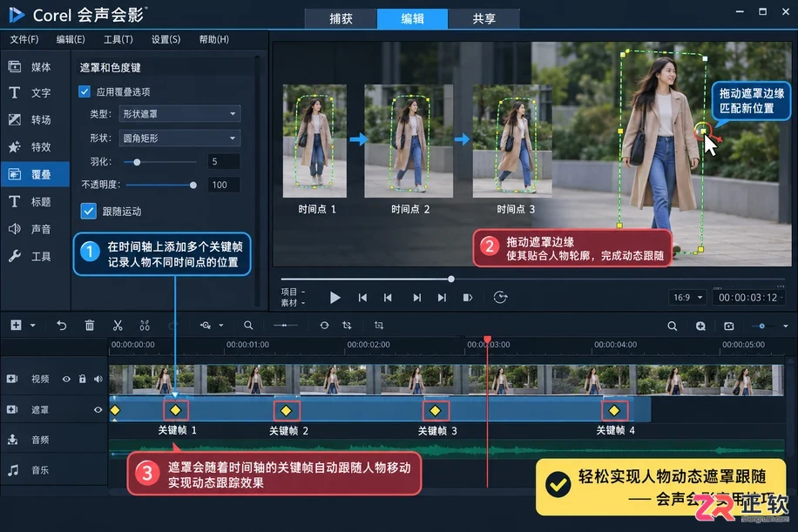Click the 羽化 feather slider handle

137,162
